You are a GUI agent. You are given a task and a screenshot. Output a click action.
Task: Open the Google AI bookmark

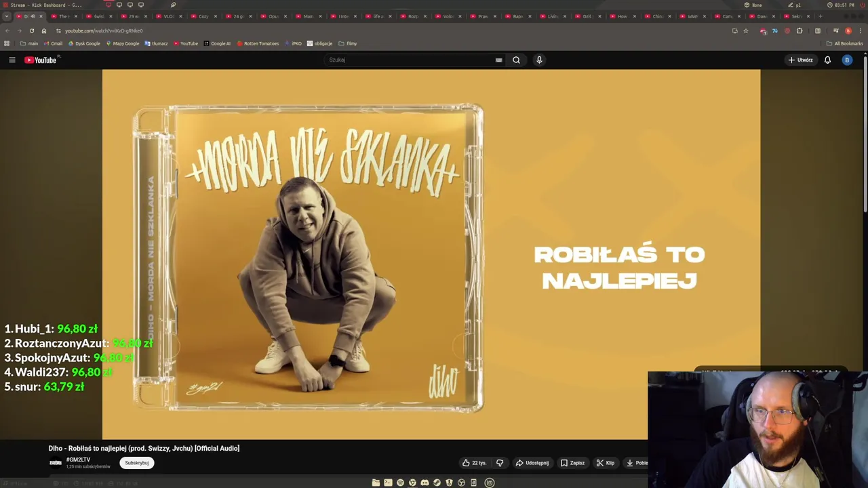point(218,43)
